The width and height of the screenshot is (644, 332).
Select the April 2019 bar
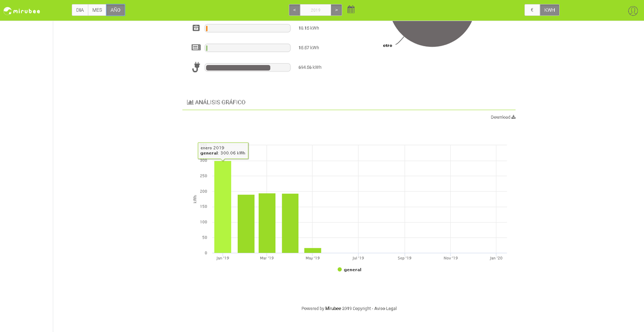pyautogui.click(x=290, y=223)
